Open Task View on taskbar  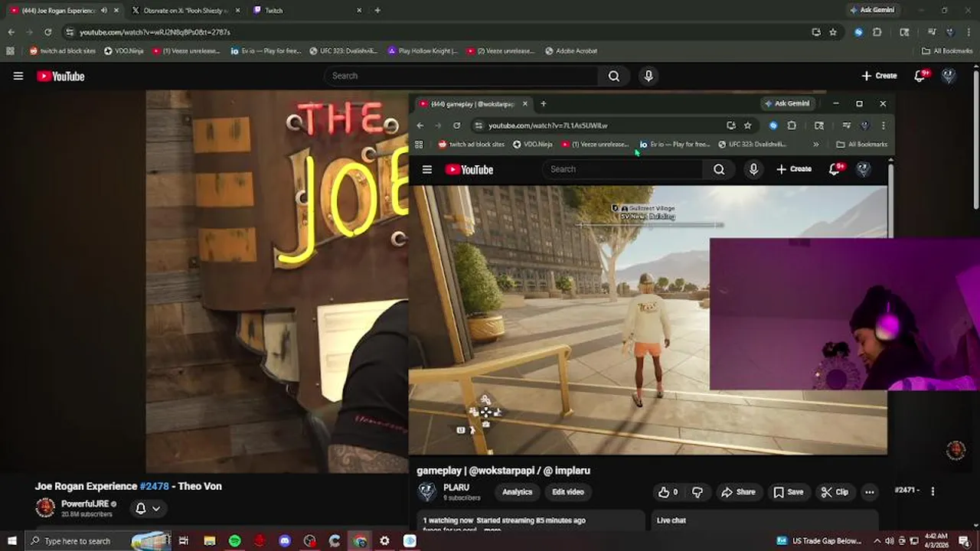pyautogui.click(x=184, y=541)
